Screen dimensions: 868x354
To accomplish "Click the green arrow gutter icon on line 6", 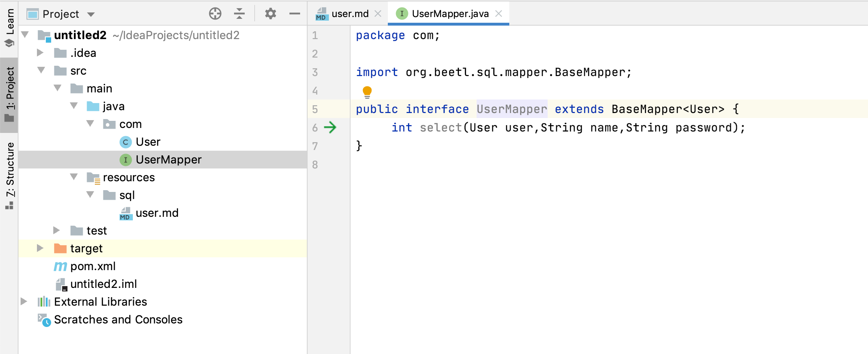I will (330, 127).
